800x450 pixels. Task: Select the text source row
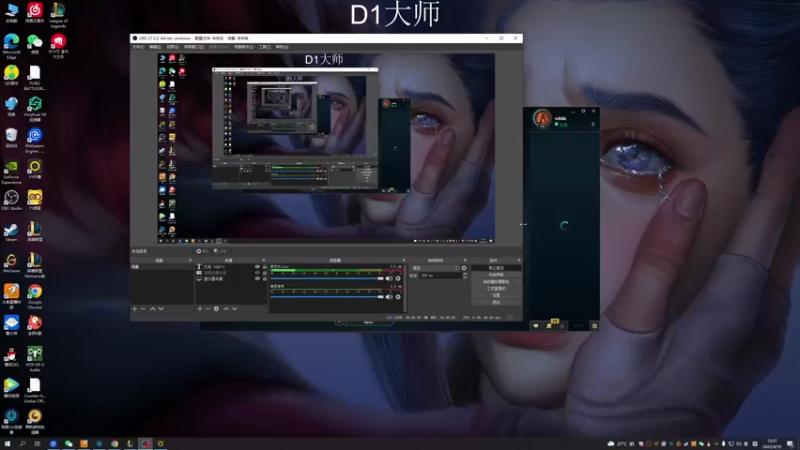(232, 267)
